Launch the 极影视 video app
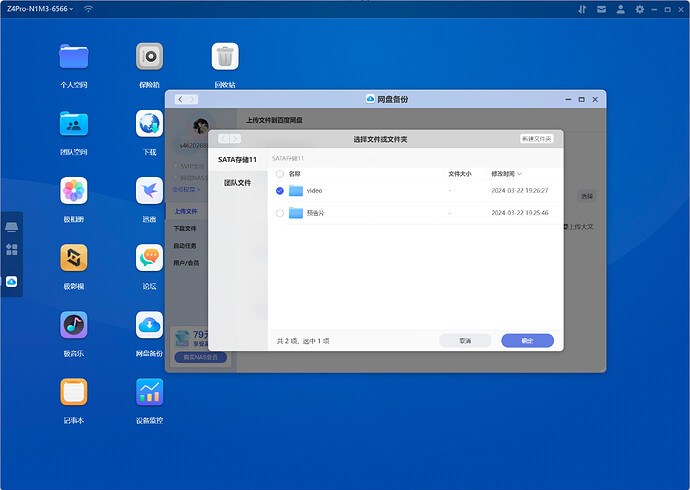Viewport: 690px width, 490px height. click(74, 258)
